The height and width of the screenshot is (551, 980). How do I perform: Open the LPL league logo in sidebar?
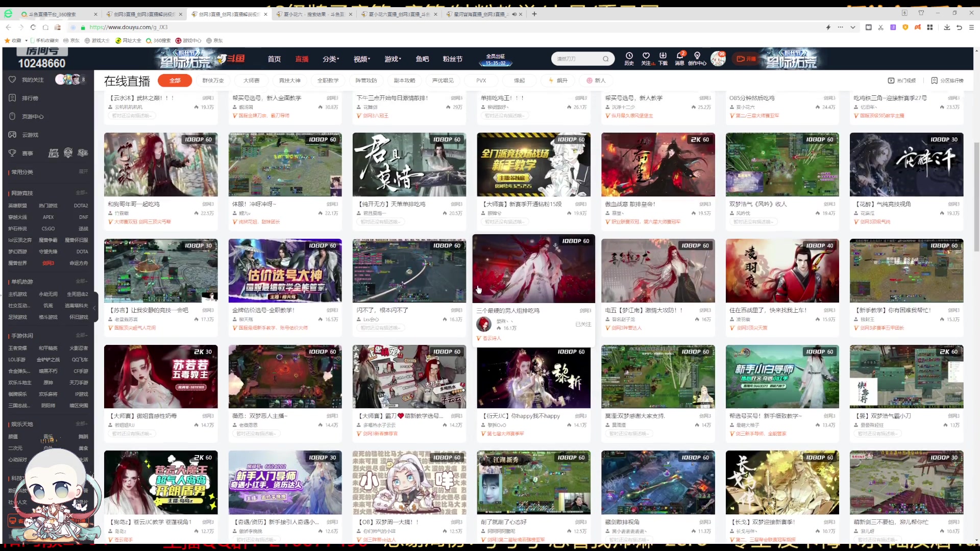point(54,153)
